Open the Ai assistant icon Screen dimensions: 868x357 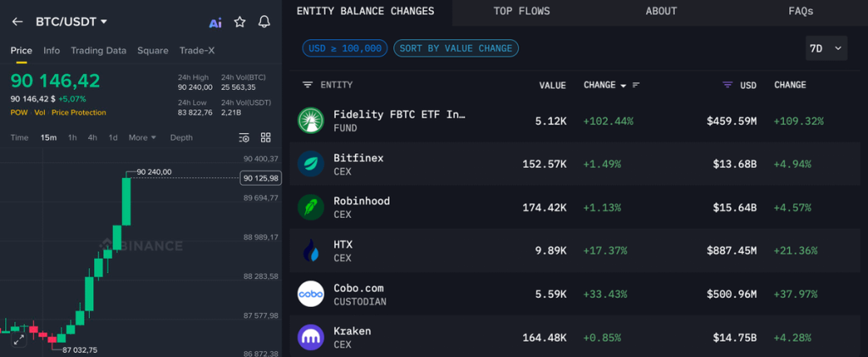pyautogui.click(x=215, y=22)
